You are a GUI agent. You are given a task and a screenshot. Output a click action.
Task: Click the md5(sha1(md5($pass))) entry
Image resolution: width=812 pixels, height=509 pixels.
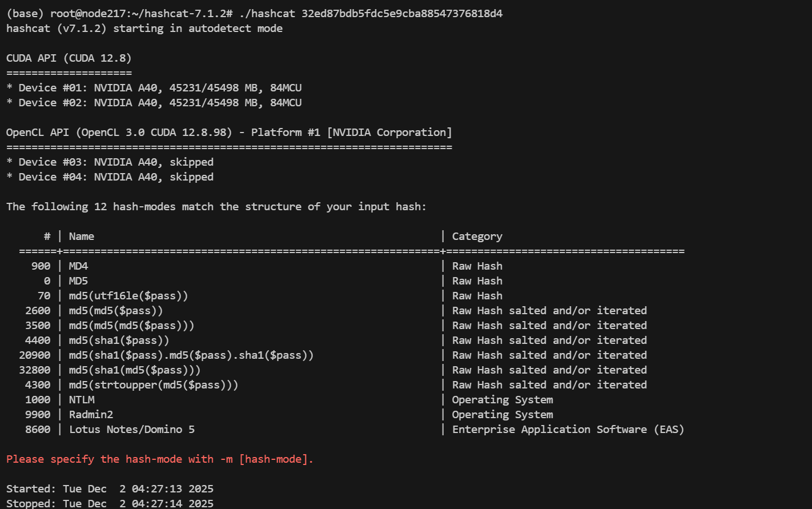pyautogui.click(x=134, y=370)
